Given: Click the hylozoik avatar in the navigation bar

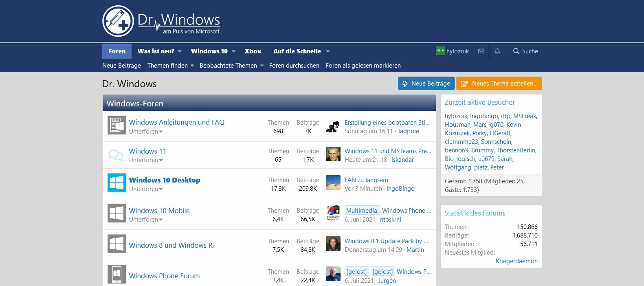Looking at the screenshot, I should pyautogui.click(x=440, y=51).
